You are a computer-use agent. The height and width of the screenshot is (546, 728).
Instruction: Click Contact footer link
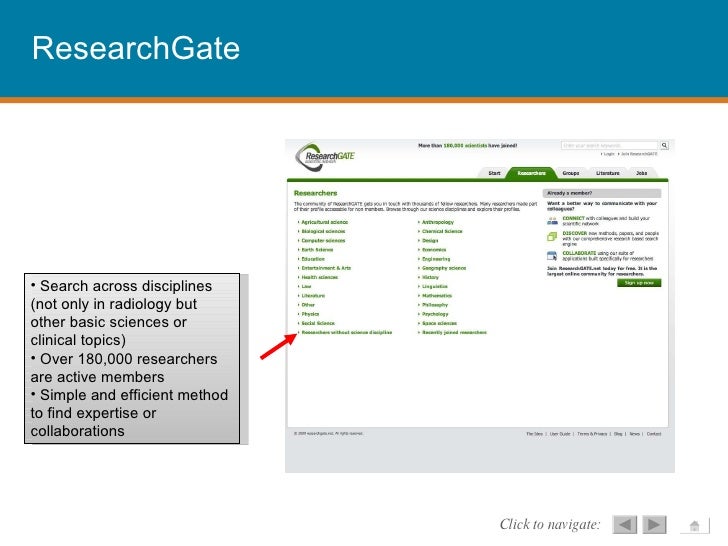[654, 434]
